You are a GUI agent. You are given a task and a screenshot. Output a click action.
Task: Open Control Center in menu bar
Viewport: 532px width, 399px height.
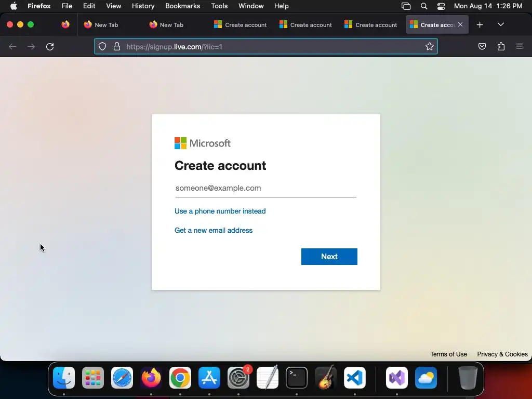pyautogui.click(x=441, y=6)
